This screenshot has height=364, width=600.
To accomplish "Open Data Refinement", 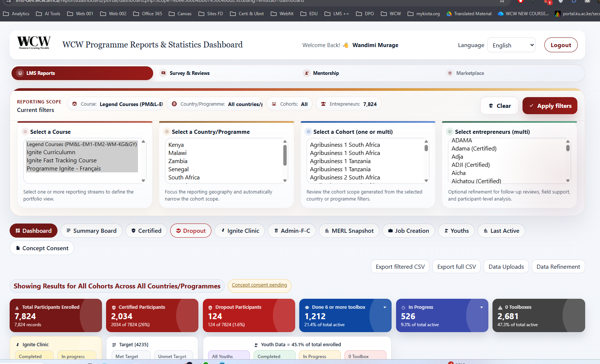I will (x=558, y=267).
